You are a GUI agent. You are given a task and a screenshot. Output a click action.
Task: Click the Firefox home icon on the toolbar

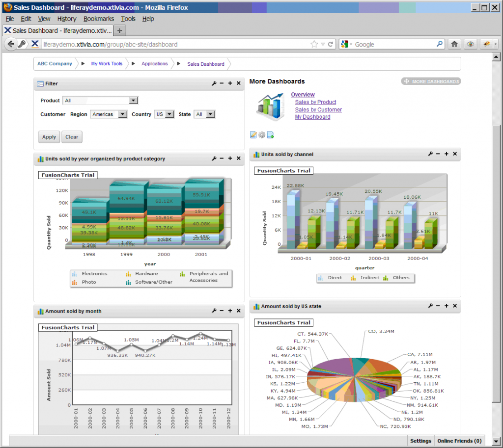click(454, 44)
